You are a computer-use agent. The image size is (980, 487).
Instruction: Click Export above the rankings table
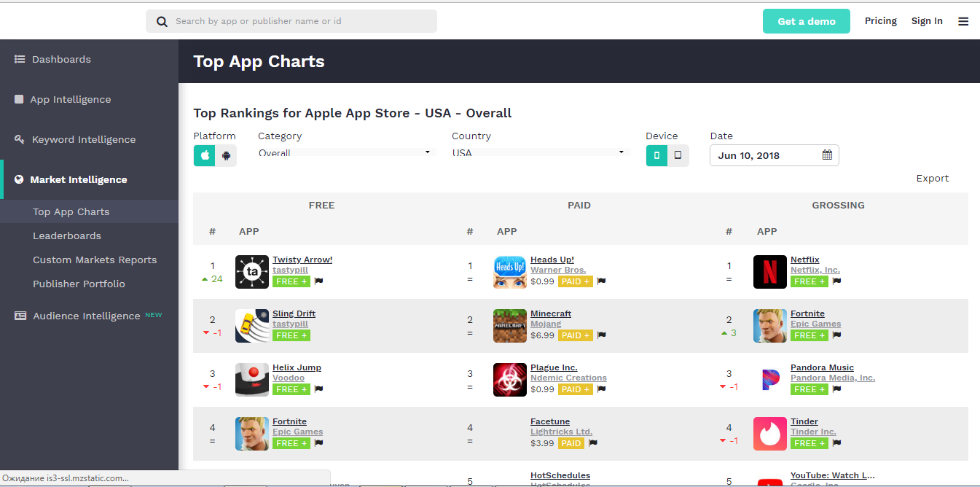pos(932,178)
